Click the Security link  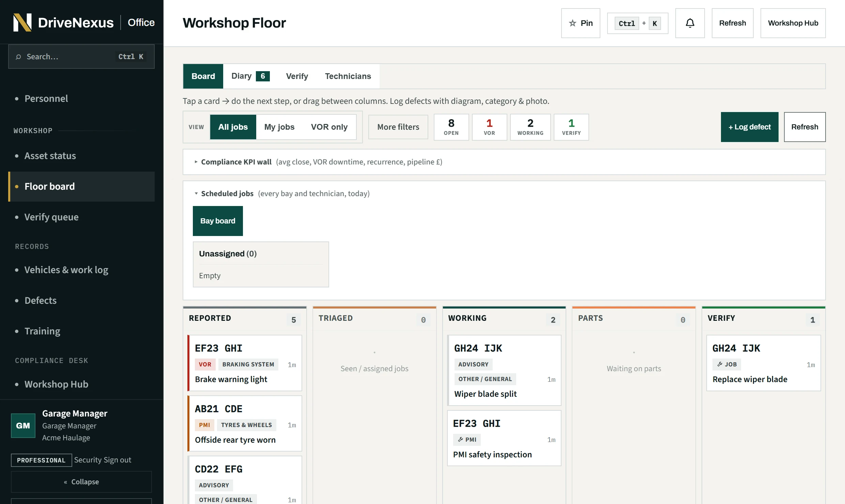(88, 460)
